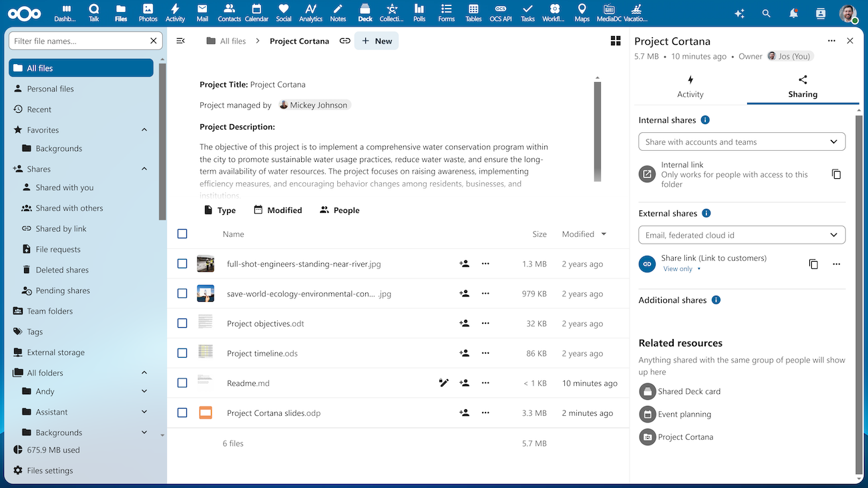The height and width of the screenshot is (488, 868).
Task: Open the Talk app icon
Action: tap(93, 12)
